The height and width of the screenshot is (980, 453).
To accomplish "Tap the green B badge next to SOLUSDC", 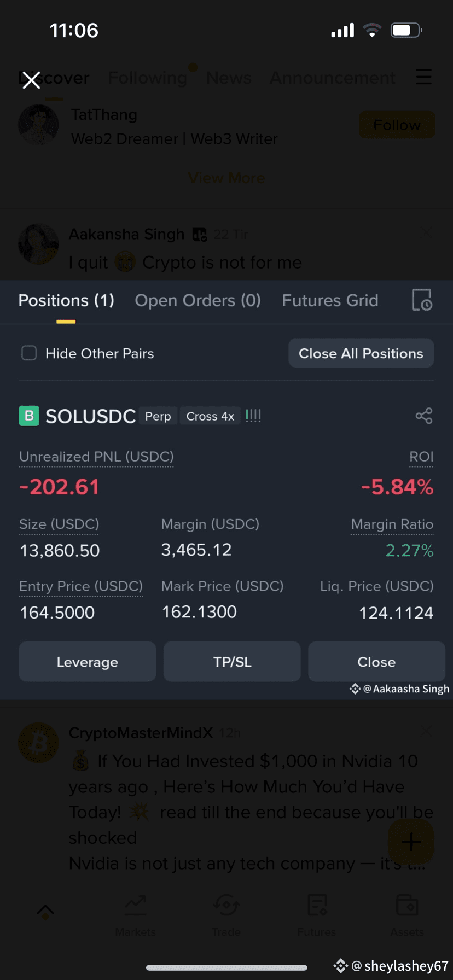I will tap(29, 416).
